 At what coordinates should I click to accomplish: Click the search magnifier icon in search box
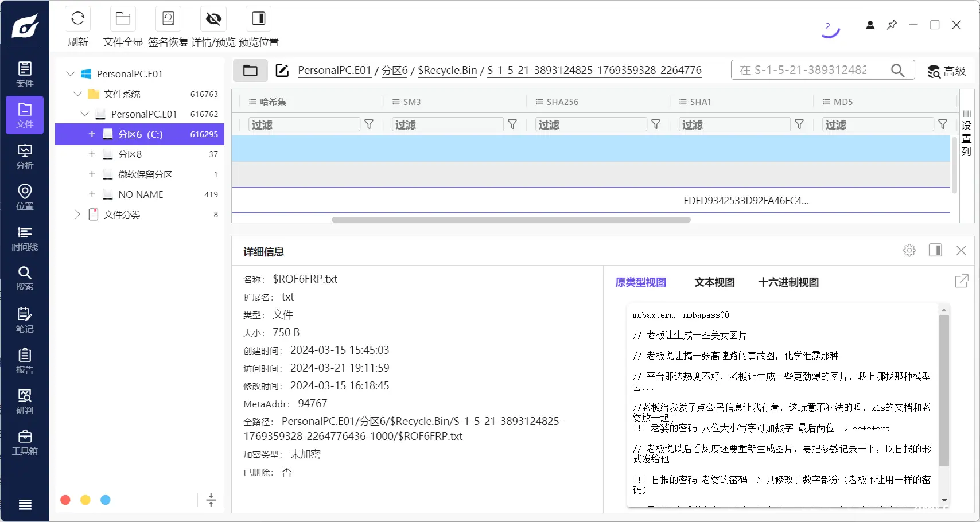[x=897, y=70]
